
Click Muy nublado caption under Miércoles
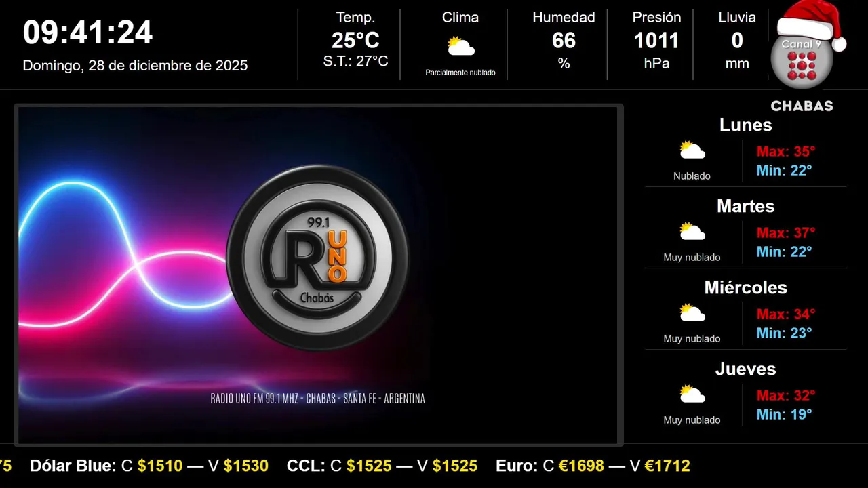[692, 339]
